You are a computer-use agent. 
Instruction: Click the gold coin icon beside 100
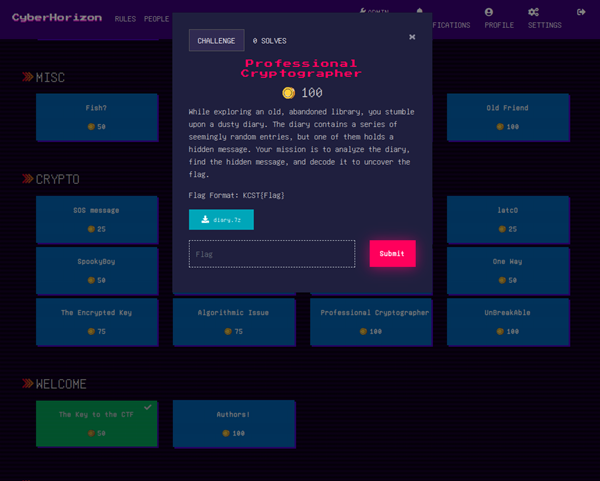tap(289, 92)
